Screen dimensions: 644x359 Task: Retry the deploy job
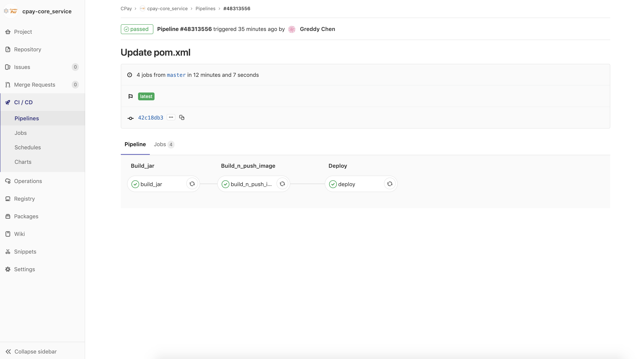click(389, 184)
